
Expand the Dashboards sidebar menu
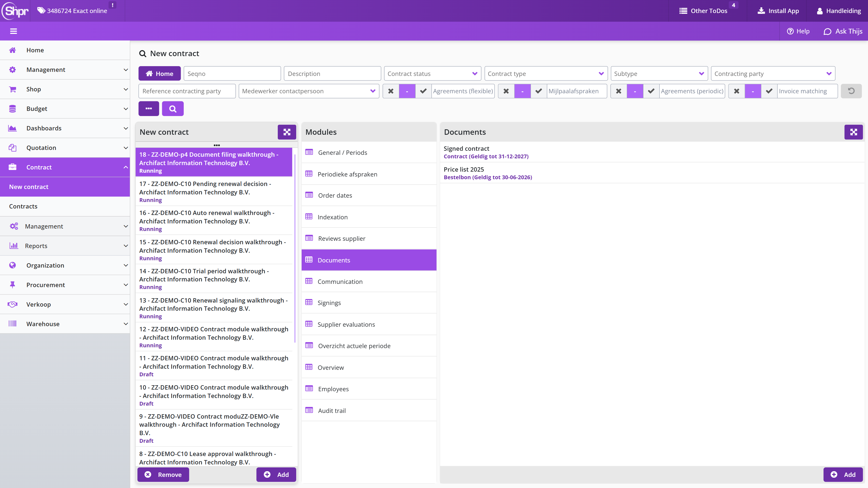tap(65, 128)
